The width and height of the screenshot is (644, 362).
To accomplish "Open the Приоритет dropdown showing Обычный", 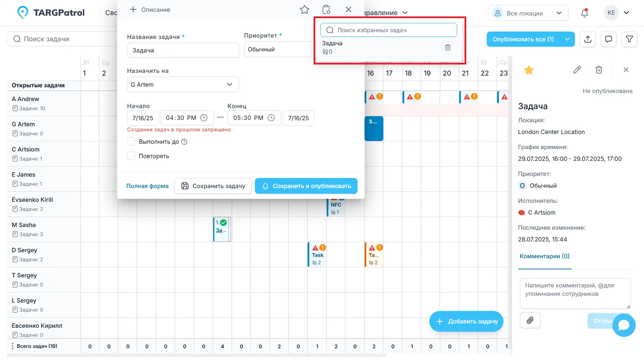I will [278, 49].
